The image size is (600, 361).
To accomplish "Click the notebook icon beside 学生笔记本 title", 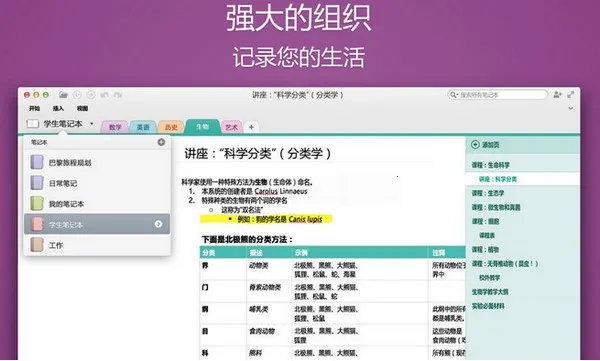I will (33, 124).
